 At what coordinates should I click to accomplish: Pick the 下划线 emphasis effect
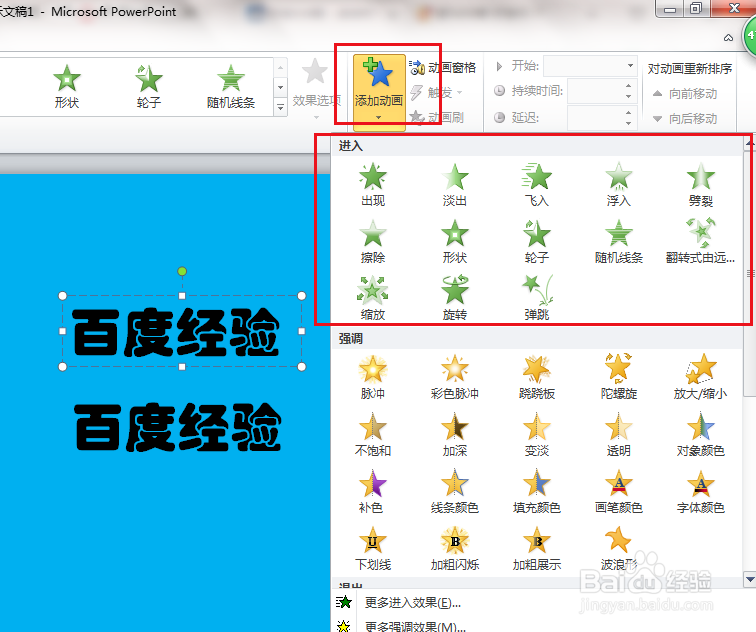point(373,548)
